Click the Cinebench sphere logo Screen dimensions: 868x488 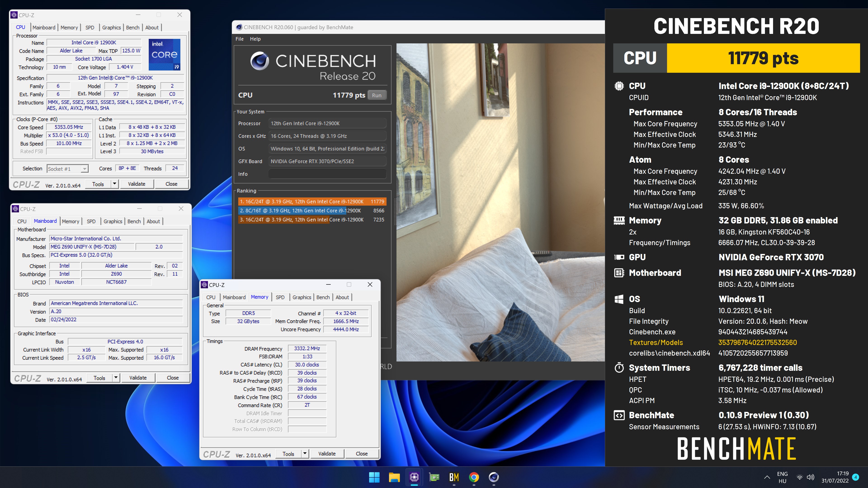point(259,61)
